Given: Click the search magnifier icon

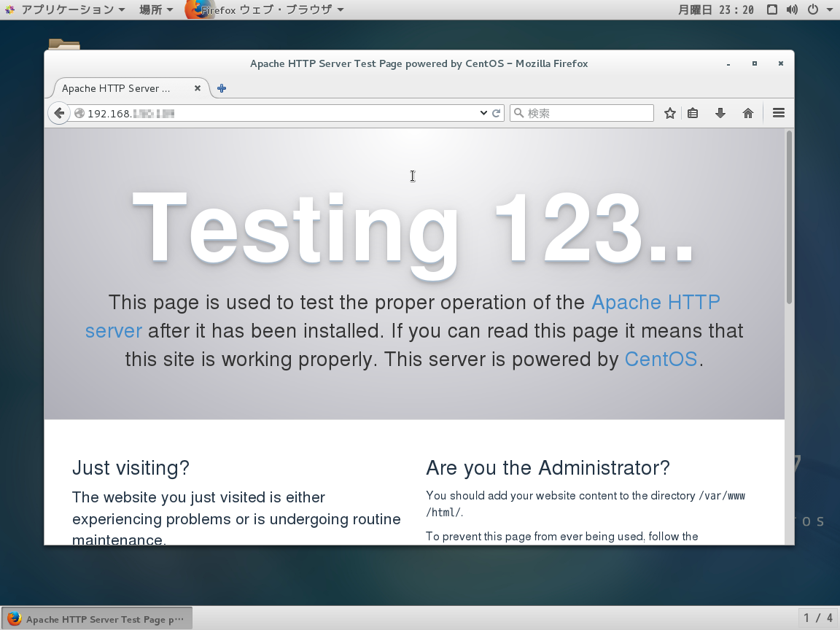Looking at the screenshot, I should point(518,113).
